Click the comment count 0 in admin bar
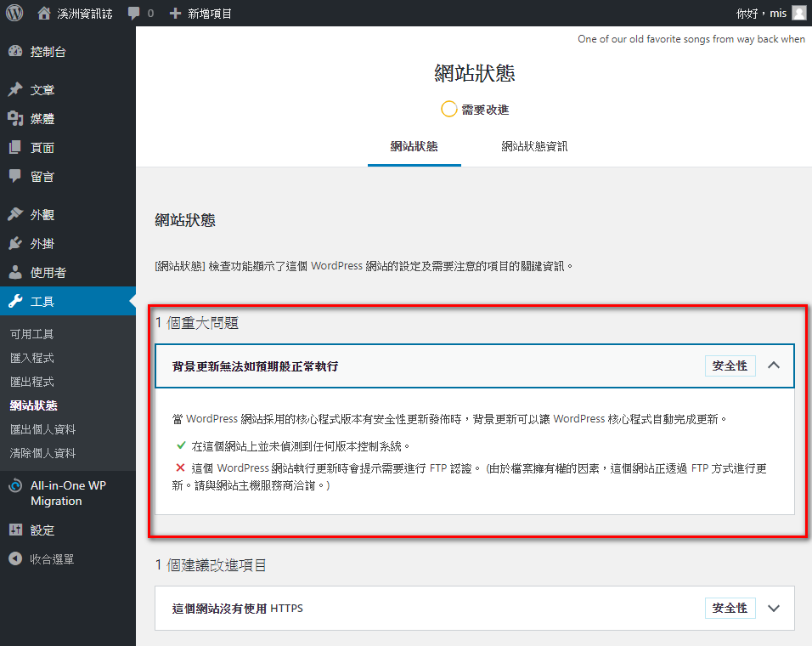 tap(150, 14)
